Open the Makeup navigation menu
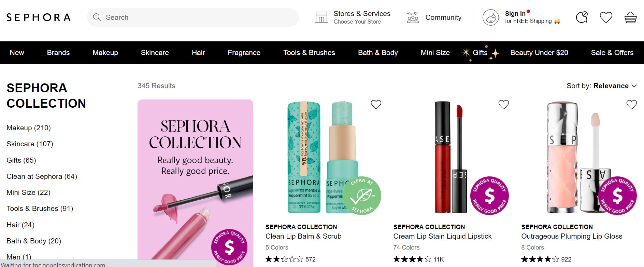This screenshot has width=644, height=267. click(105, 53)
